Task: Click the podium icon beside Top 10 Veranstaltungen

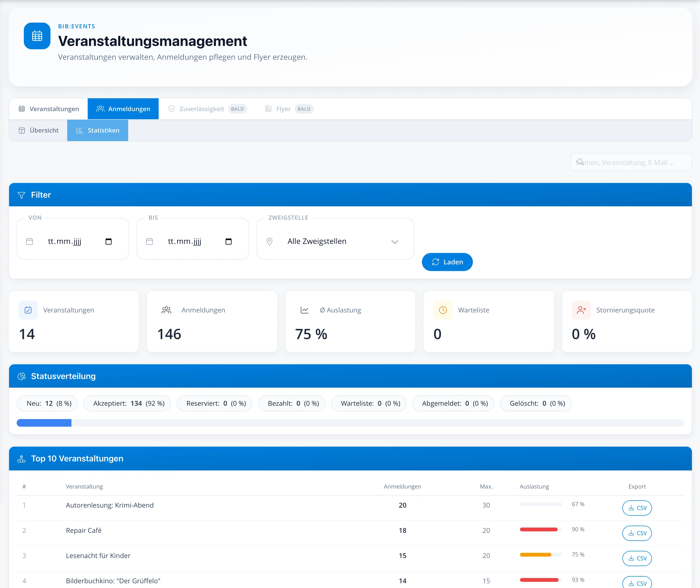Action: click(x=21, y=459)
